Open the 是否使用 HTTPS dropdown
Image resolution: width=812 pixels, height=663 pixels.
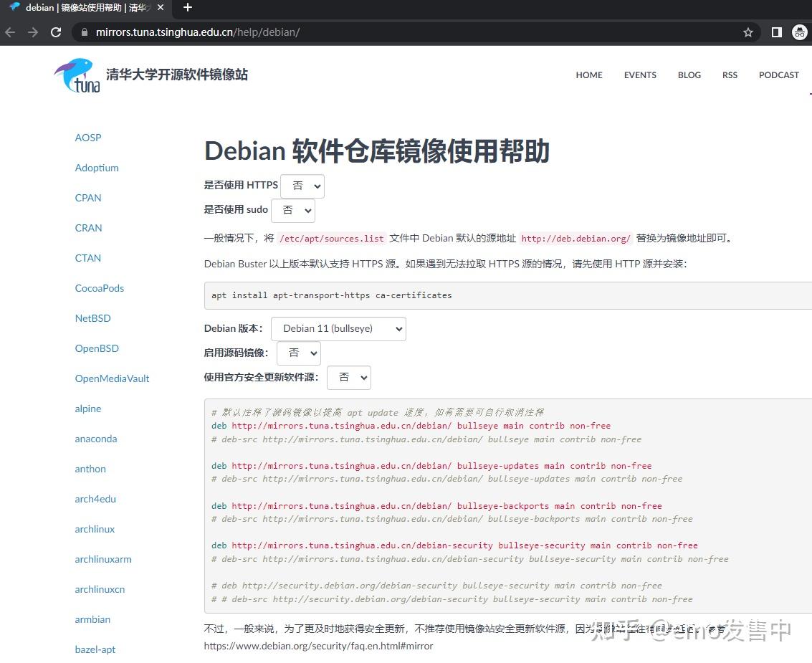(302, 185)
